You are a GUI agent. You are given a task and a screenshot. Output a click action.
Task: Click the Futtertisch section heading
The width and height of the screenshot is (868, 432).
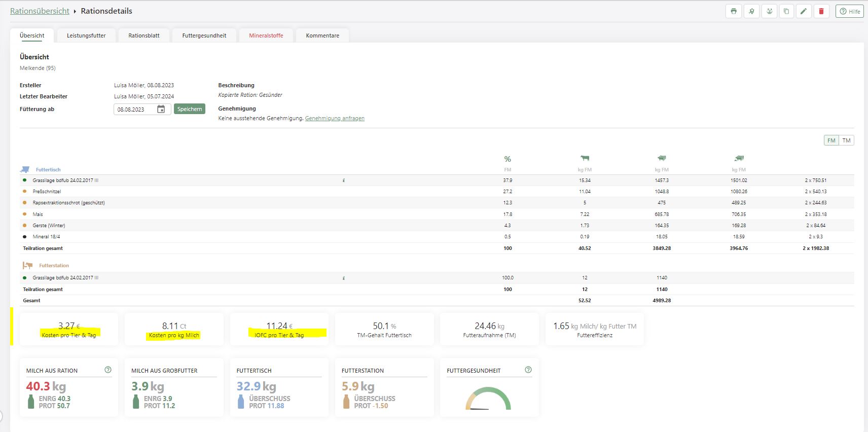(x=48, y=170)
